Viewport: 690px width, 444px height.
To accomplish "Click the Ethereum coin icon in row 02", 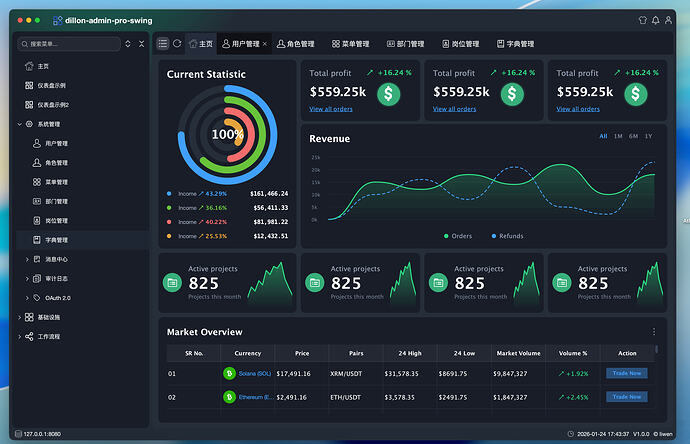I will 229,397.
